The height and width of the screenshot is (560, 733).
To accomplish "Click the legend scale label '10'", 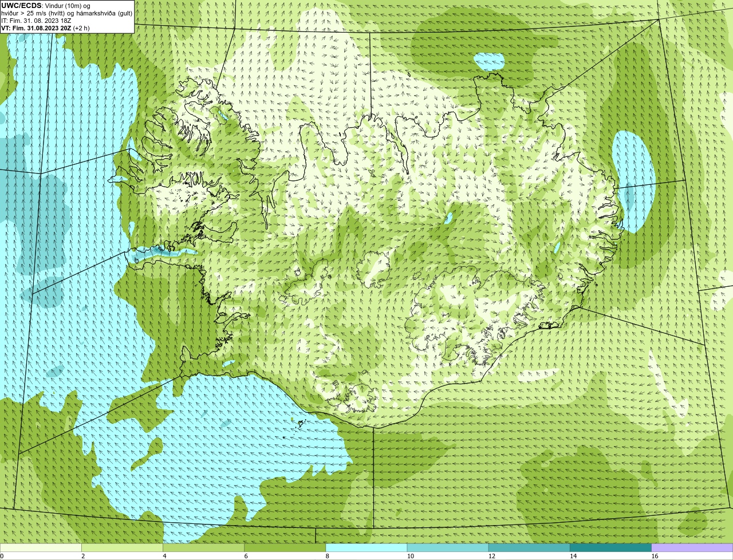I will click(410, 556).
